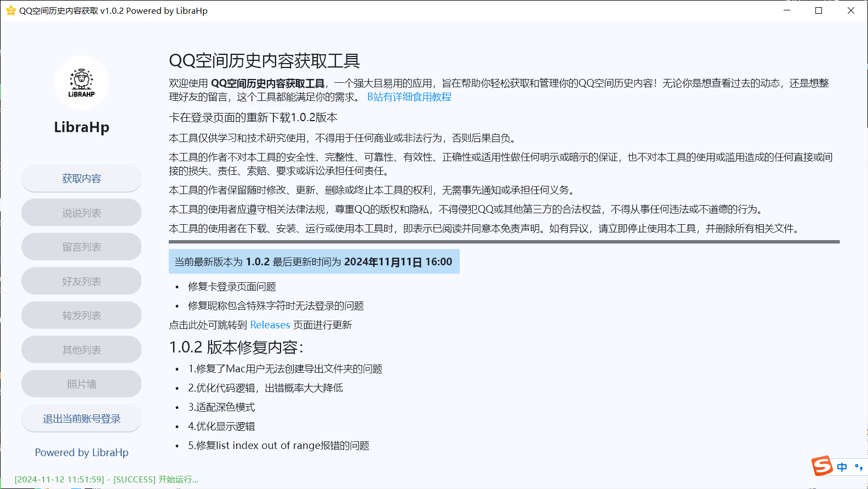Click the Powered by LibraHp link
The width and height of the screenshot is (868, 489).
[82, 452]
